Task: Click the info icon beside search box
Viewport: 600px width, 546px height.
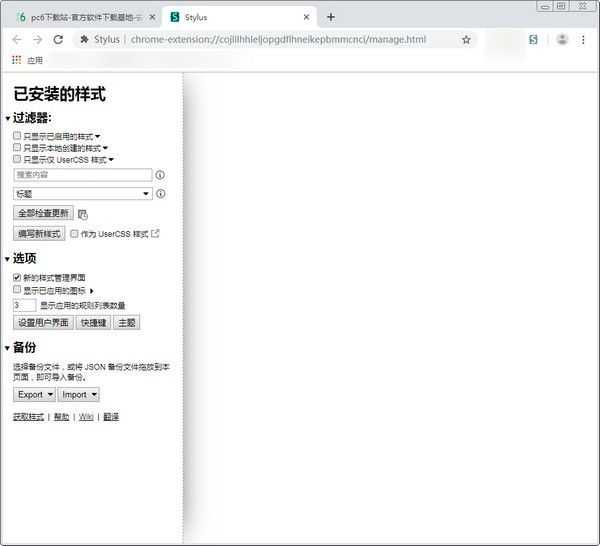Action: (160, 175)
